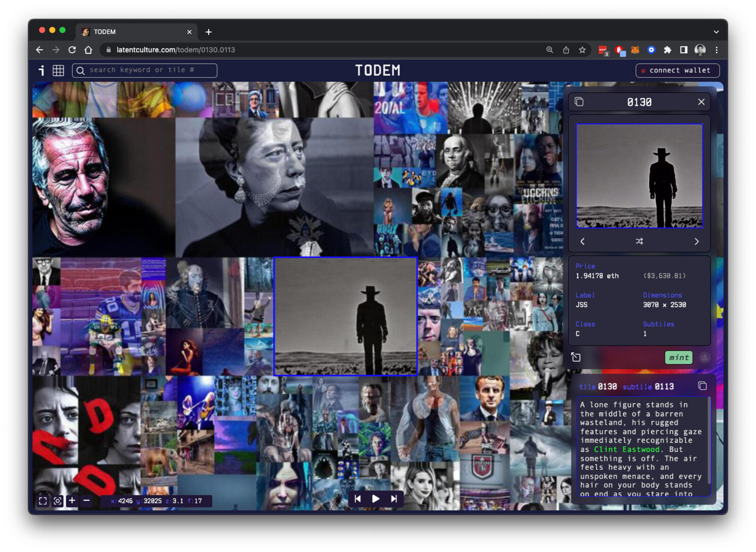Select the Clint Eastwood link in description
Screen dimensions: 756x552
coord(627,449)
